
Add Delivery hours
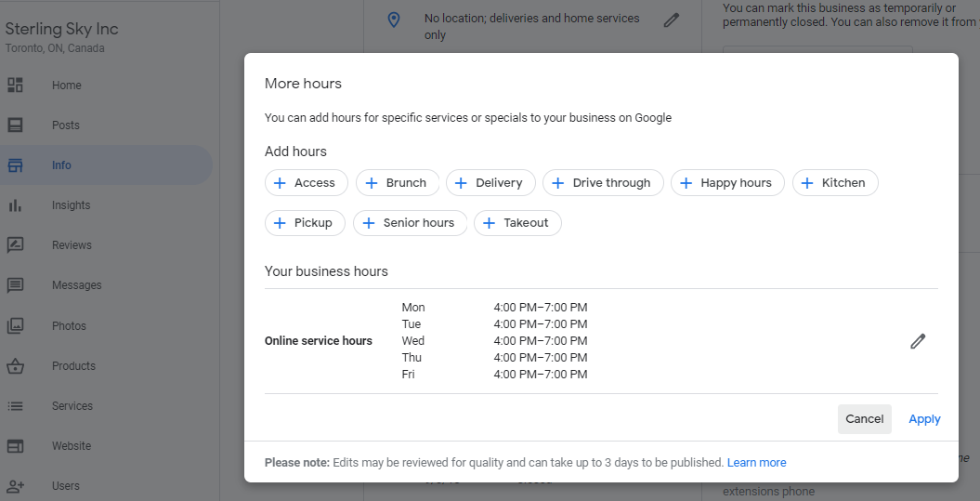(x=490, y=183)
